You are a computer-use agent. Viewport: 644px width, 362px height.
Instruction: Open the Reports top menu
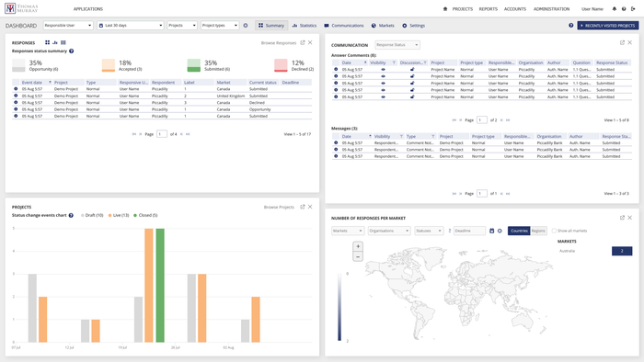pos(489,9)
